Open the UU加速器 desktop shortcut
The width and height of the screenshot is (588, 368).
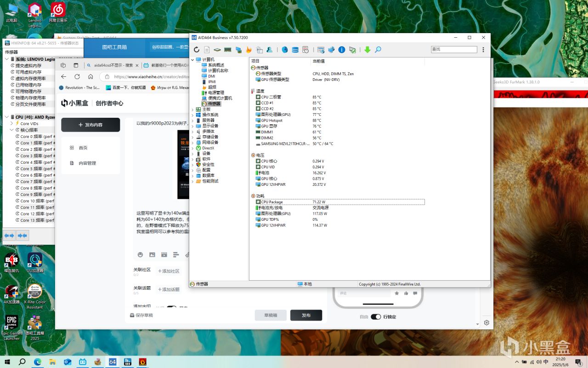[35, 263]
